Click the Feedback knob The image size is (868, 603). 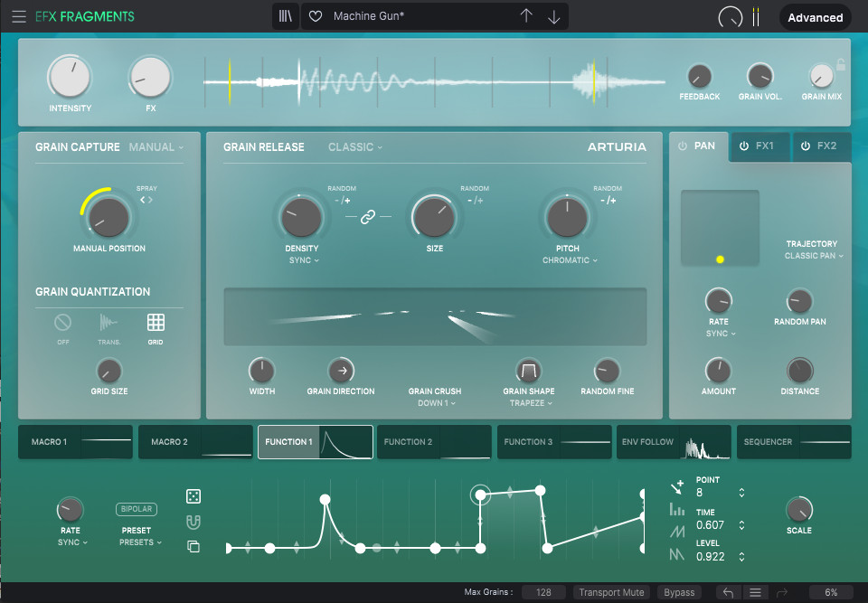[699, 77]
